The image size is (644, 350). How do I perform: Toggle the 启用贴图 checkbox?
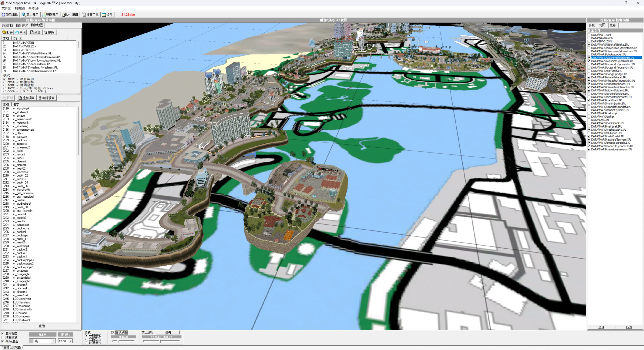(x=3, y=333)
